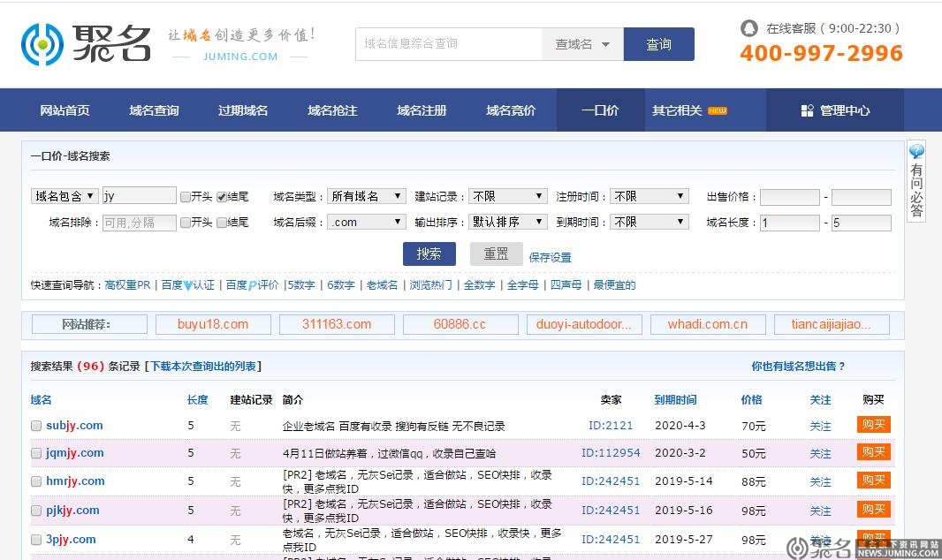The height and width of the screenshot is (560, 942).
Task: Open the 注册时间 dropdown
Action: pos(649,196)
